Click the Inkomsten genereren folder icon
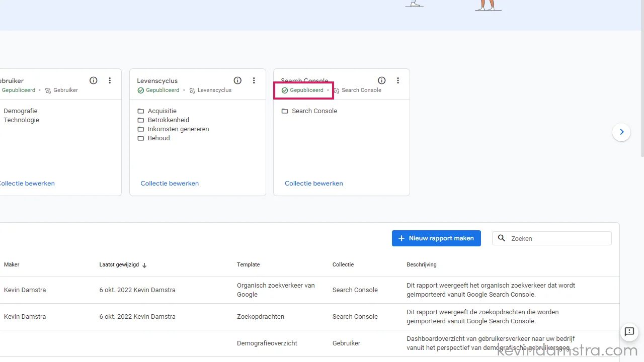Image resolution: width=644 pixels, height=362 pixels. coord(141,129)
